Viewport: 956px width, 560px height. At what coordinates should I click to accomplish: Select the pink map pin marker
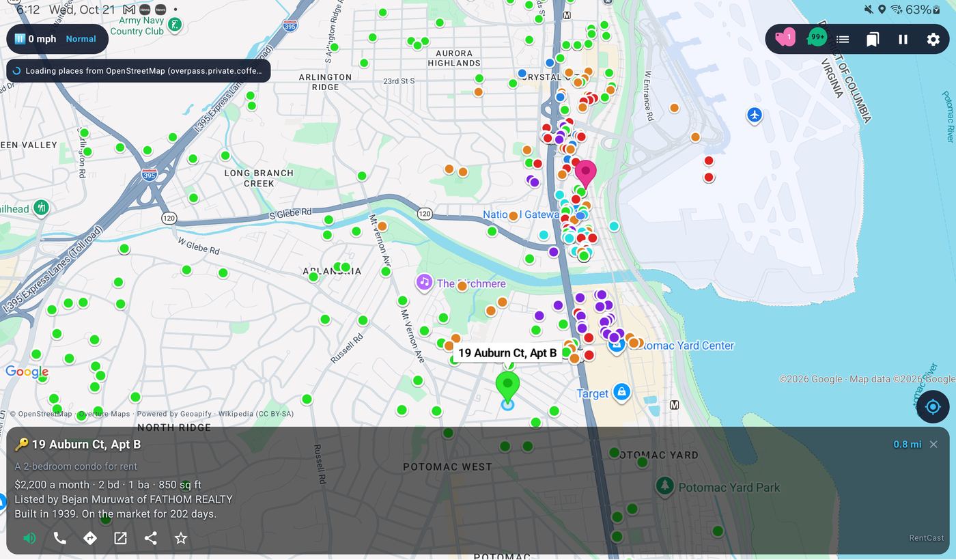[585, 174]
